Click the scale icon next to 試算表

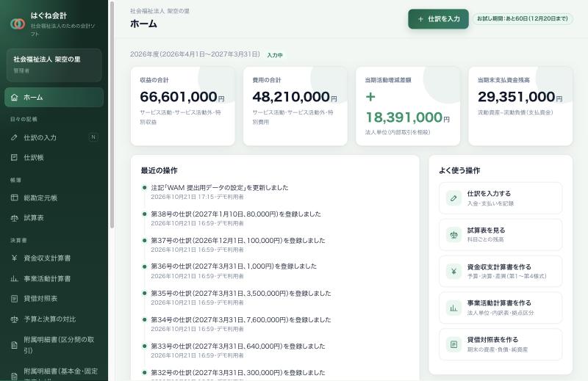(14, 217)
